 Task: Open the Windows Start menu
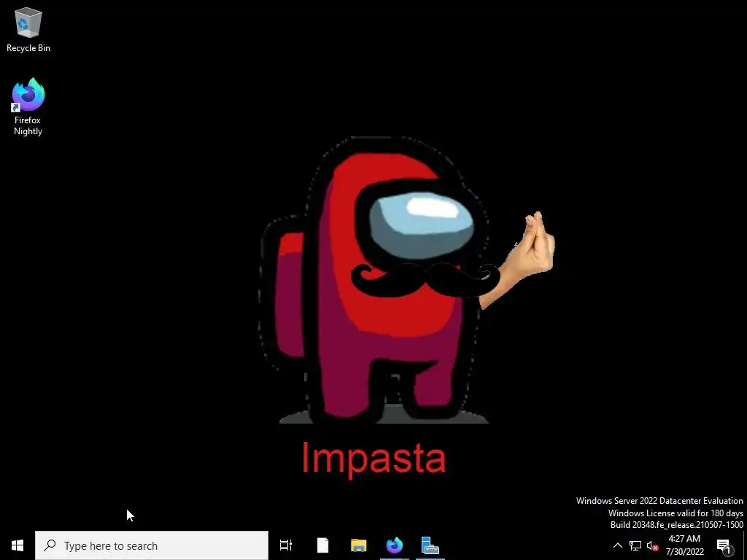pos(18,545)
